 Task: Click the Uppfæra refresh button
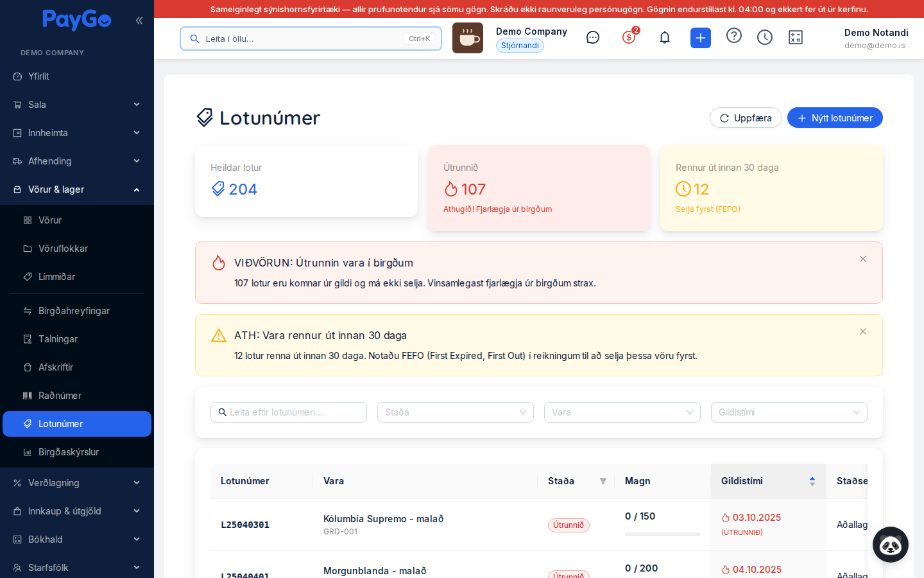[746, 118]
